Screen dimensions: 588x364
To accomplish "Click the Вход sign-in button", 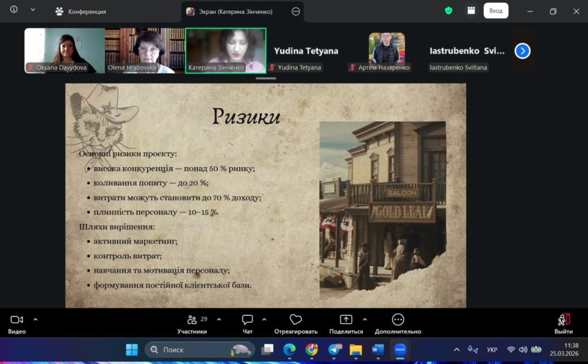I will pyautogui.click(x=496, y=11).
